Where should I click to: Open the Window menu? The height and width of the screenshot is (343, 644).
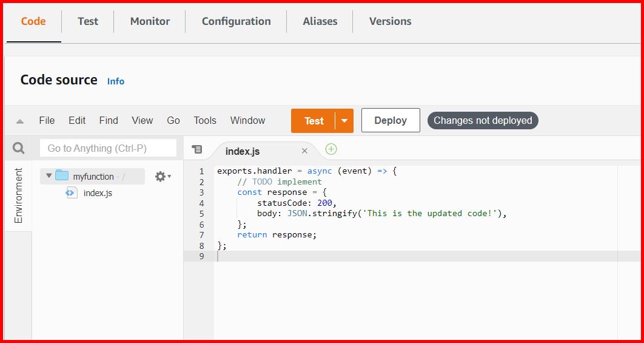point(247,120)
